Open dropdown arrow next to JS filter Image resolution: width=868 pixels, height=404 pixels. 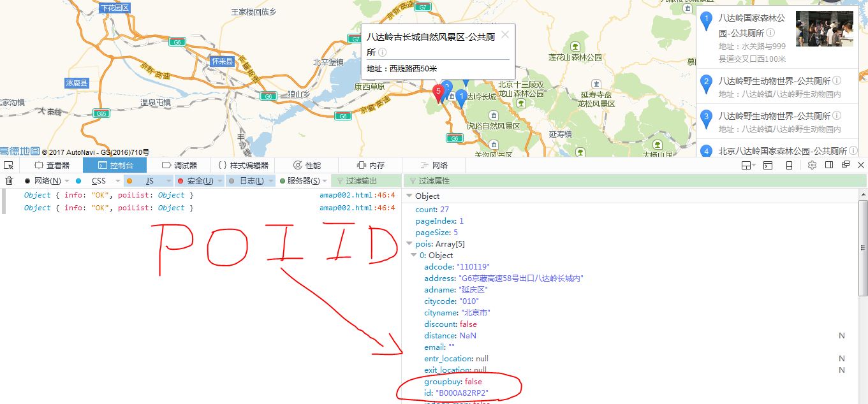point(169,181)
